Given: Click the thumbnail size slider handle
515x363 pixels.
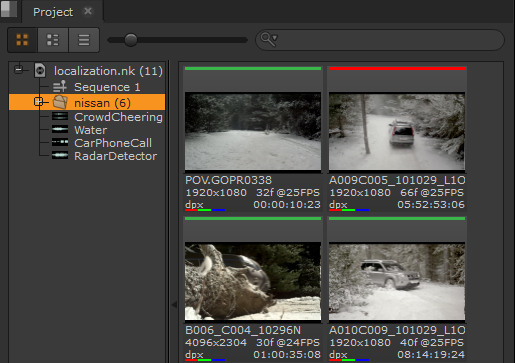Looking at the screenshot, I should pos(131,40).
